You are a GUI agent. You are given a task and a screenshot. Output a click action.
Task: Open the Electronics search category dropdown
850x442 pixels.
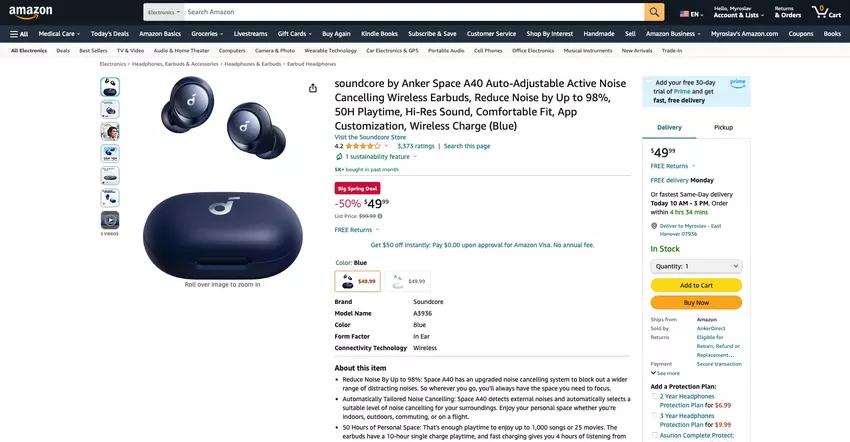164,12
